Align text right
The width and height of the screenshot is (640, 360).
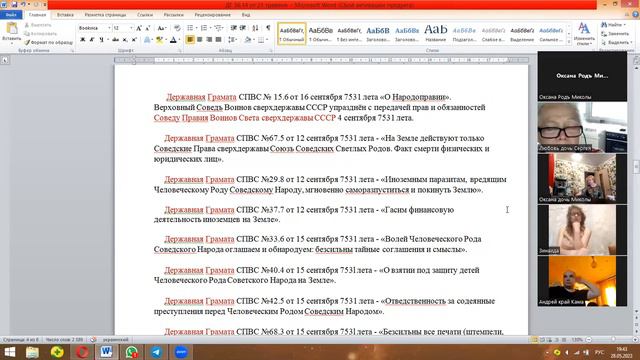coord(209,40)
